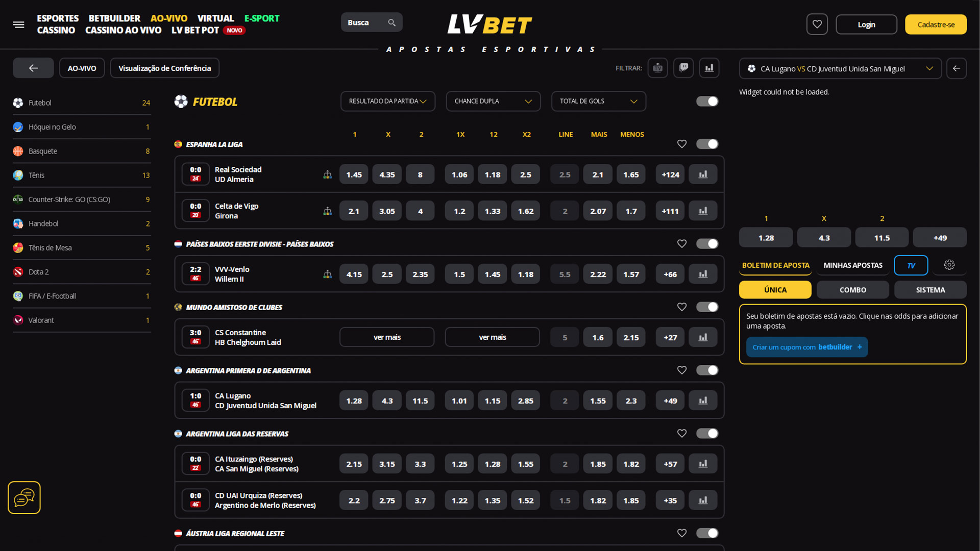This screenshot has height=551, width=980.
Task: Filter by commentary chat icon
Action: [x=683, y=68]
